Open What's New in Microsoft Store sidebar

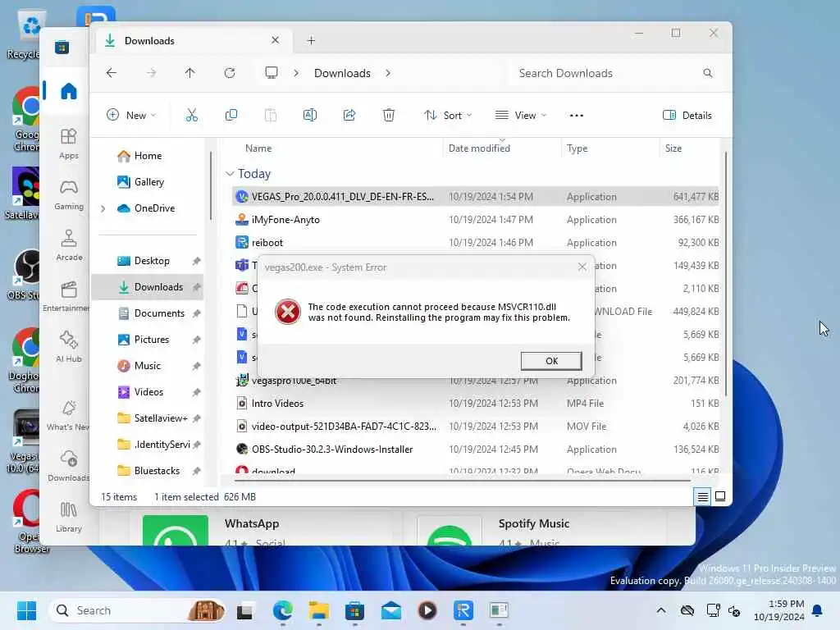(x=69, y=416)
